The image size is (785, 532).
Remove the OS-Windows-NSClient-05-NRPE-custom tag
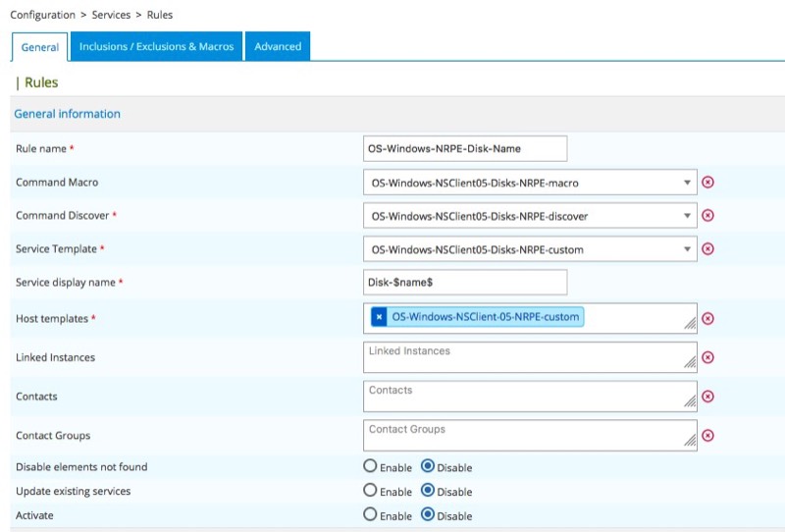click(379, 317)
